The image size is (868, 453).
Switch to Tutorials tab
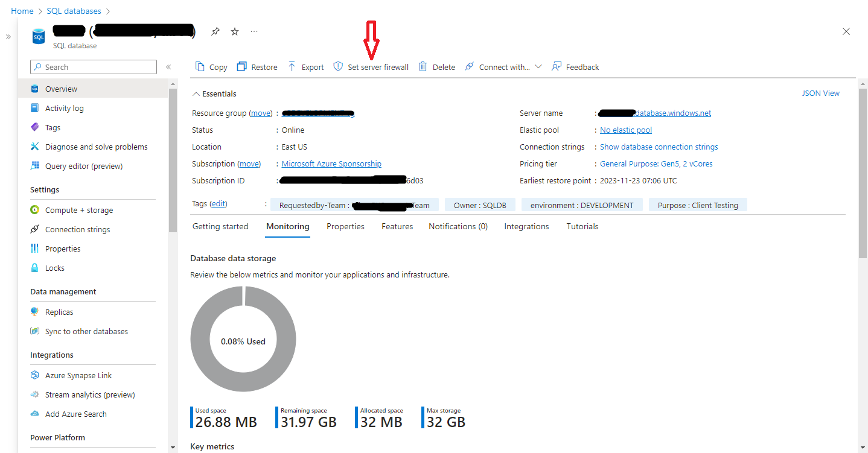(582, 226)
